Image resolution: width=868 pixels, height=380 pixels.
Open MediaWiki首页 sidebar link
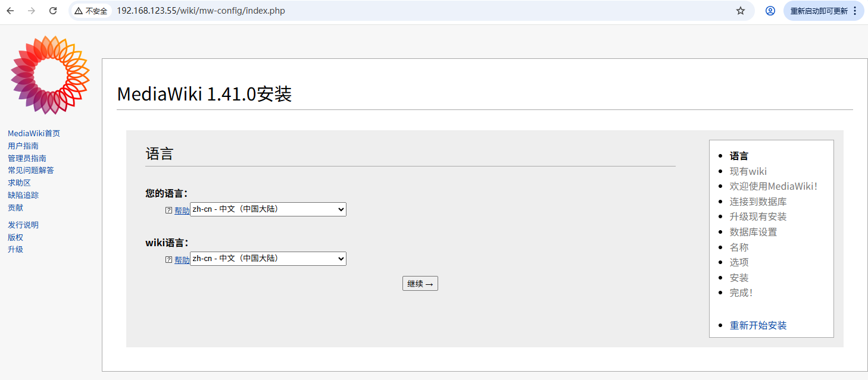[34, 133]
